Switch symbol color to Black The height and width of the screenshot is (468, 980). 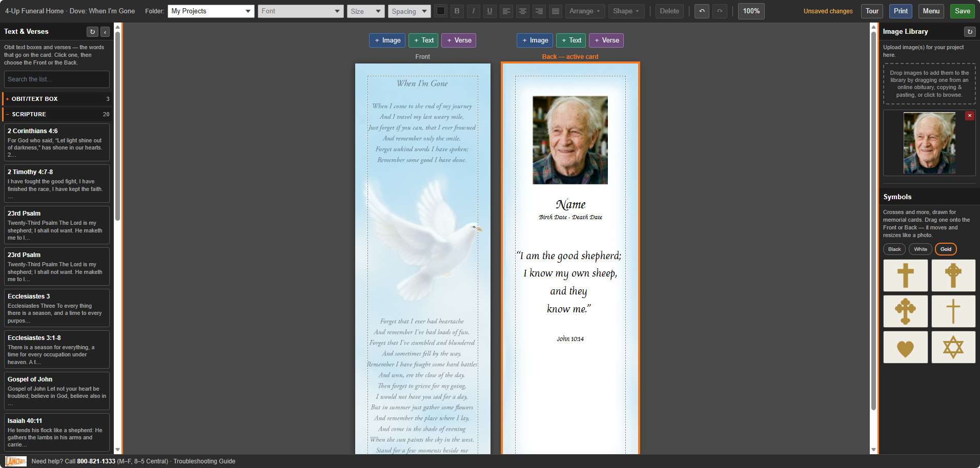(x=894, y=249)
